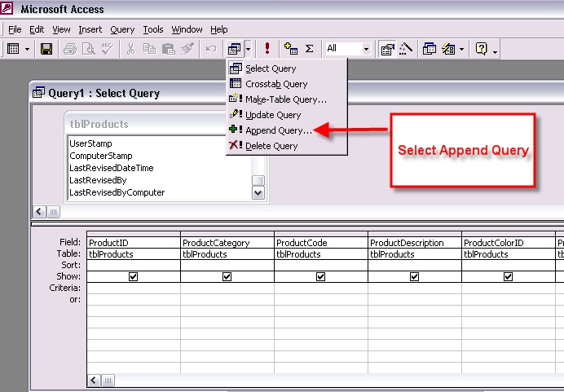Click the Query Type toolbar icon
Viewport: 564px width, 392px height.
click(235, 49)
